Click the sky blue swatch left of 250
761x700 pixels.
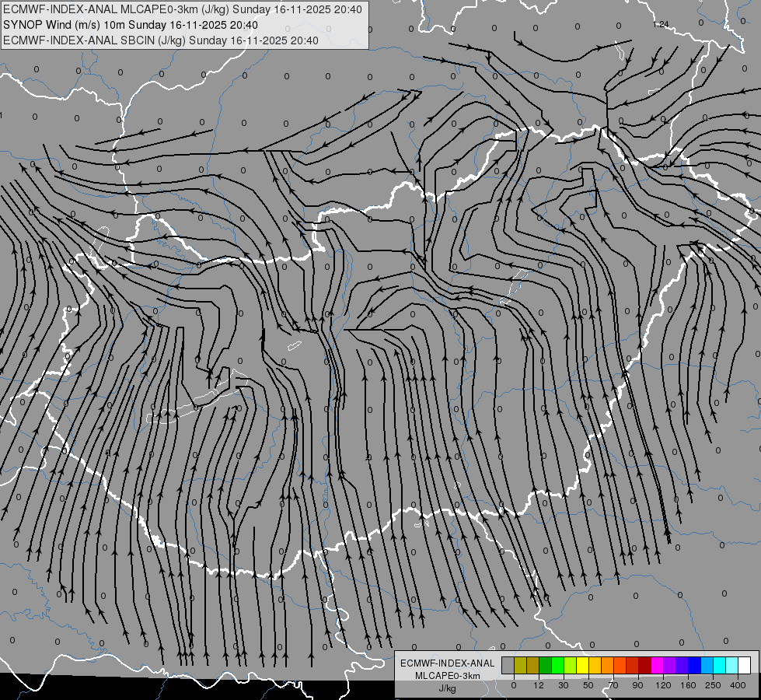click(707, 666)
